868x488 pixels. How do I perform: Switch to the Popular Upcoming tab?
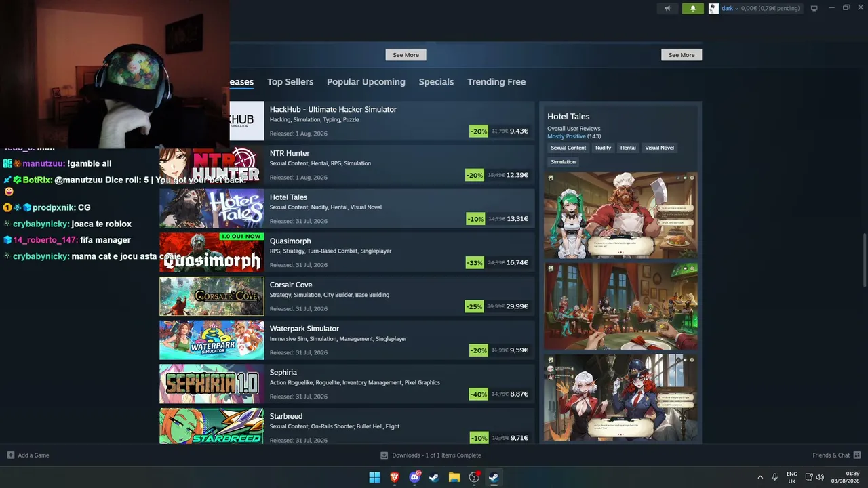click(x=366, y=82)
